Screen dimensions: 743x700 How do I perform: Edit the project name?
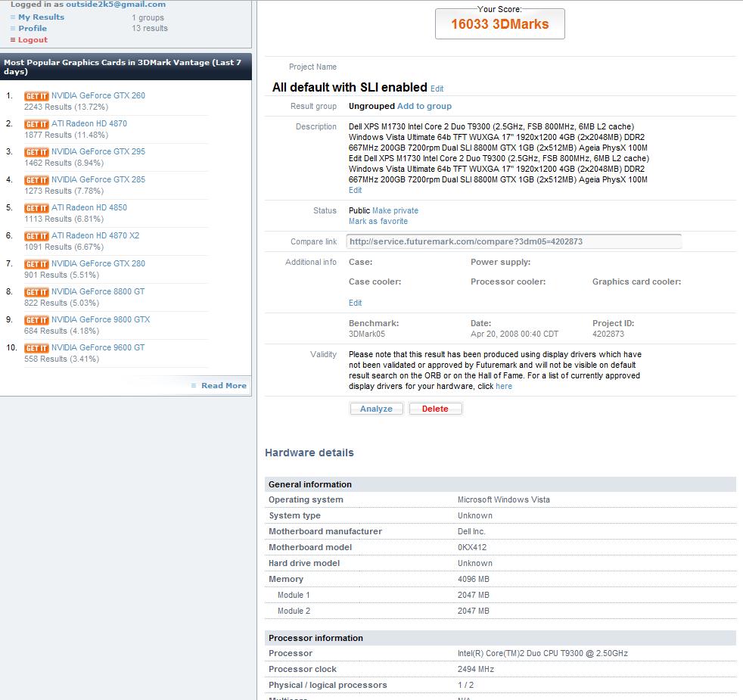coord(437,89)
